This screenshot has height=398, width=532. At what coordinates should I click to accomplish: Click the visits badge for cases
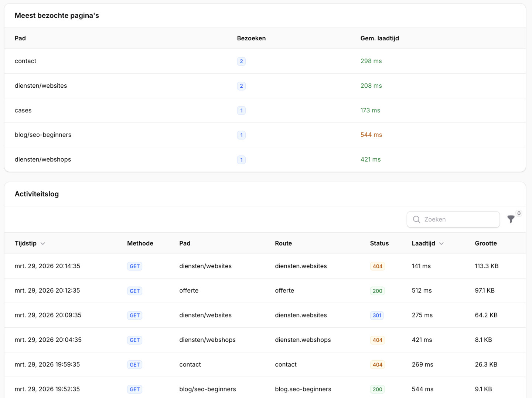point(241,111)
